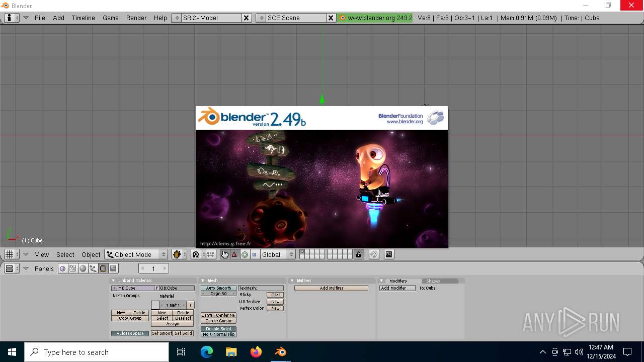Enable the translate manipulator triangle icon
The height and width of the screenshot is (362, 644).
pos(234,254)
